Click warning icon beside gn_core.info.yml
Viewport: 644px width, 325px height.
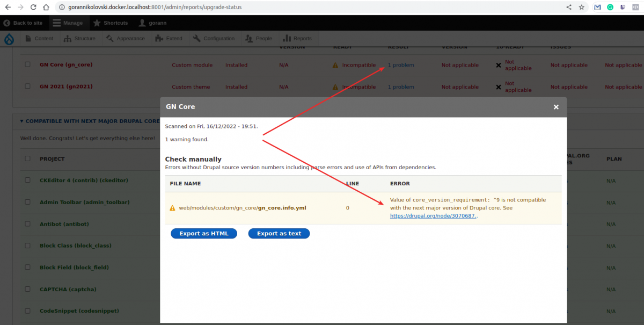pyautogui.click(x=172, y=208)
